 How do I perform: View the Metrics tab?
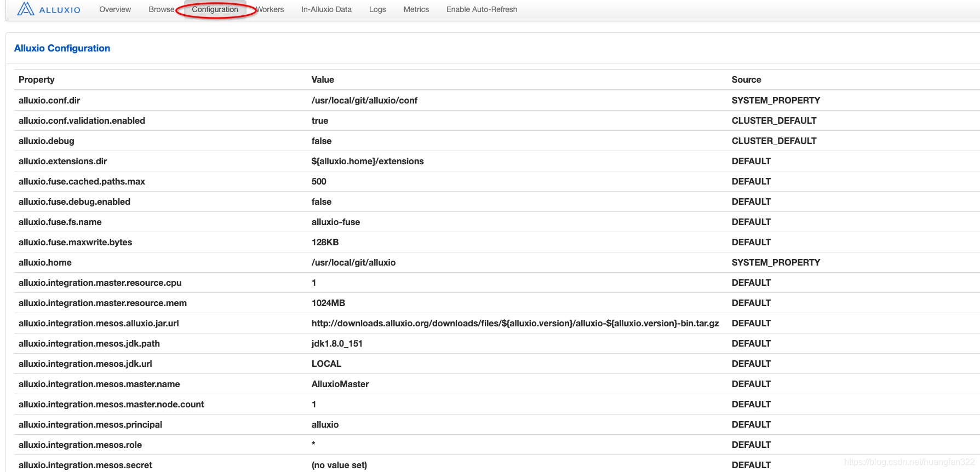[x=416, y=9]
